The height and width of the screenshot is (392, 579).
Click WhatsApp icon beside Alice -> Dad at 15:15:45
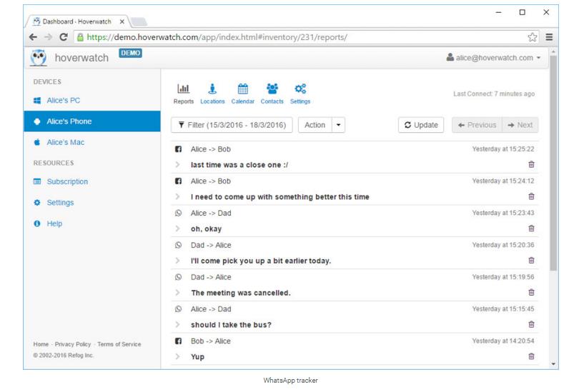179,309
